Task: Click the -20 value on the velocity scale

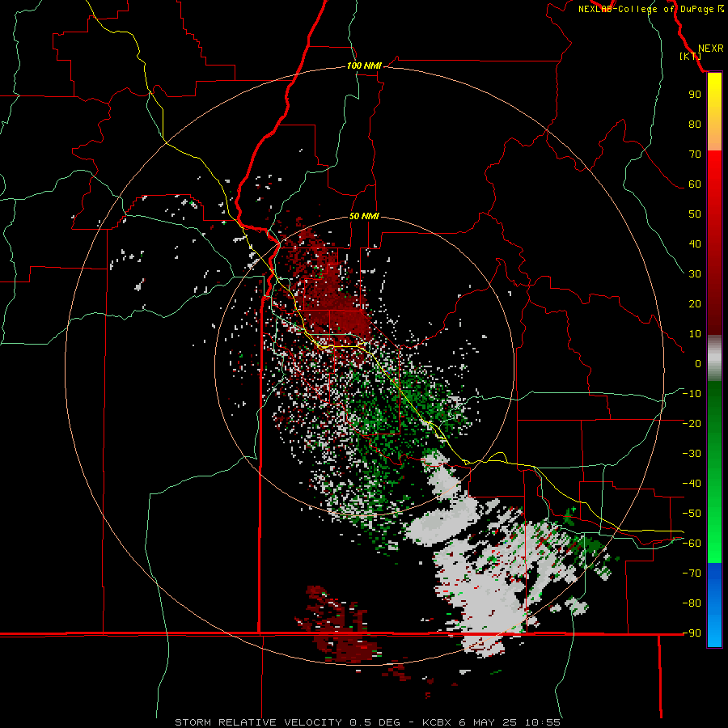Action: pos(692,423)
